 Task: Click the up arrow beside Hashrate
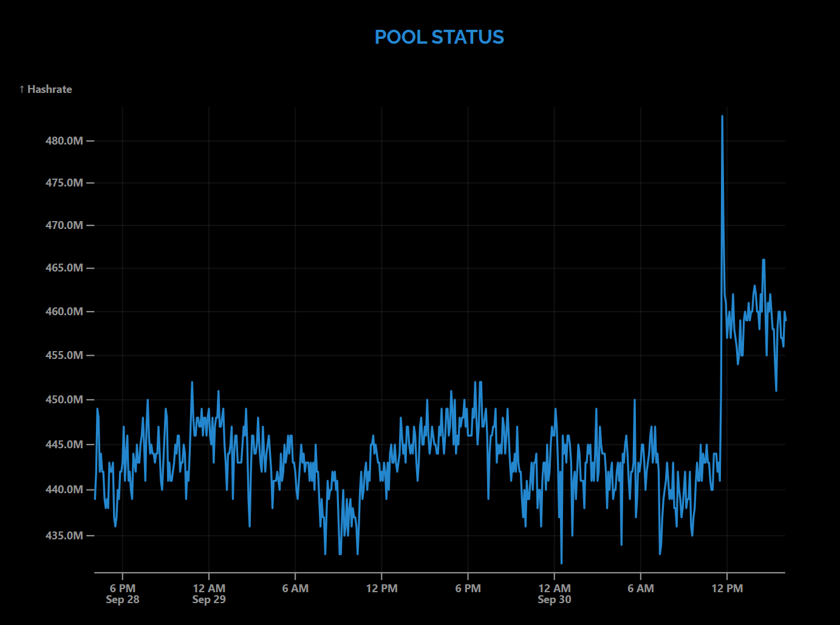(x=22, y=89)
